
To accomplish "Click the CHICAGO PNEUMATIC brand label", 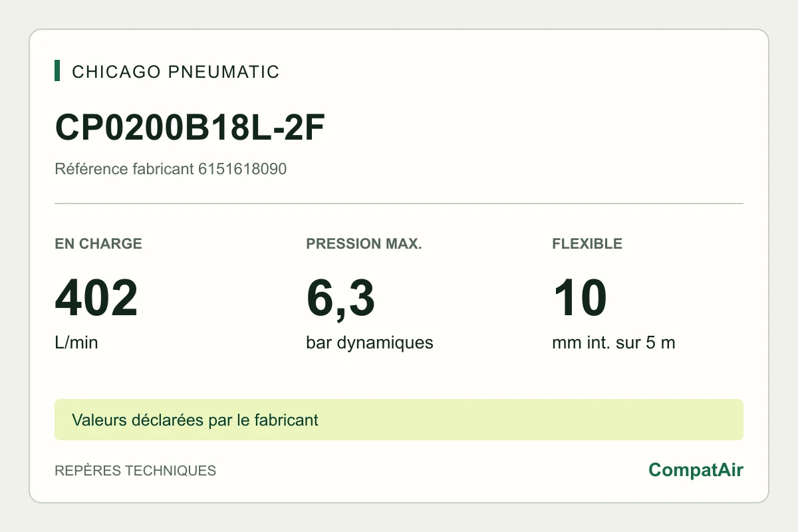I will coord(176,72).
